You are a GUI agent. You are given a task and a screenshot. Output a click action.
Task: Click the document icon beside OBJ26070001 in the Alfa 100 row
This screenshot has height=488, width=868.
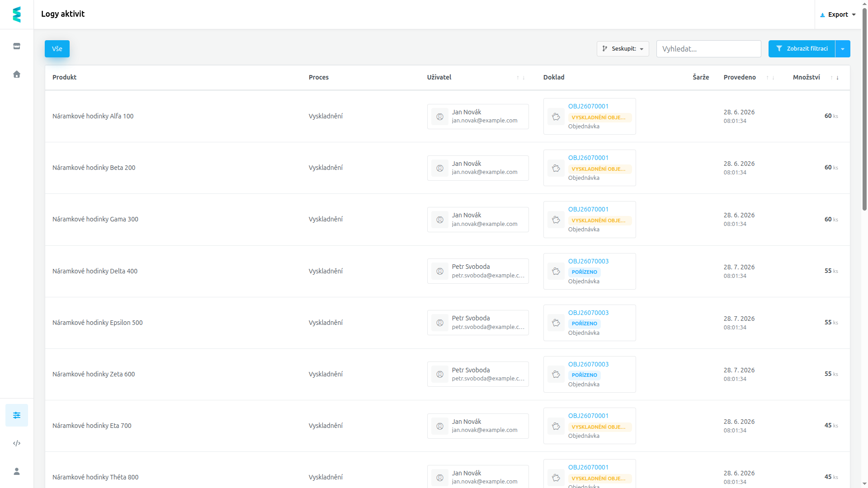point(556,117)
